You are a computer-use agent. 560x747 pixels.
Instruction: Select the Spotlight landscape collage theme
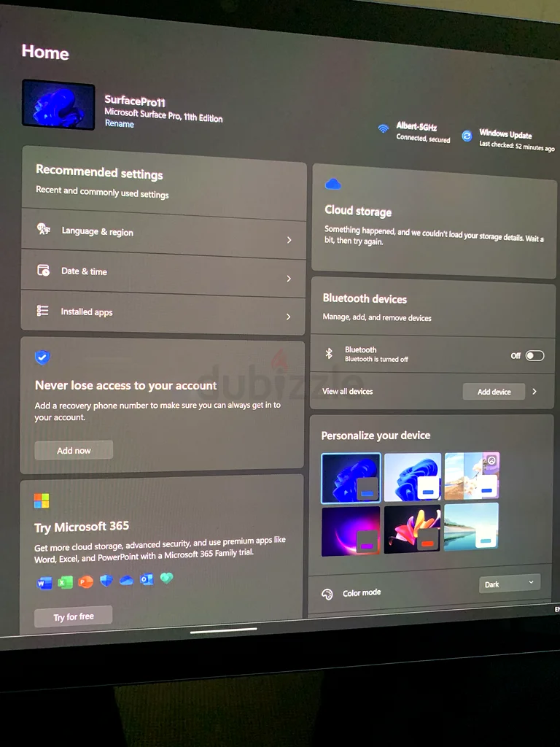[472, 476]
